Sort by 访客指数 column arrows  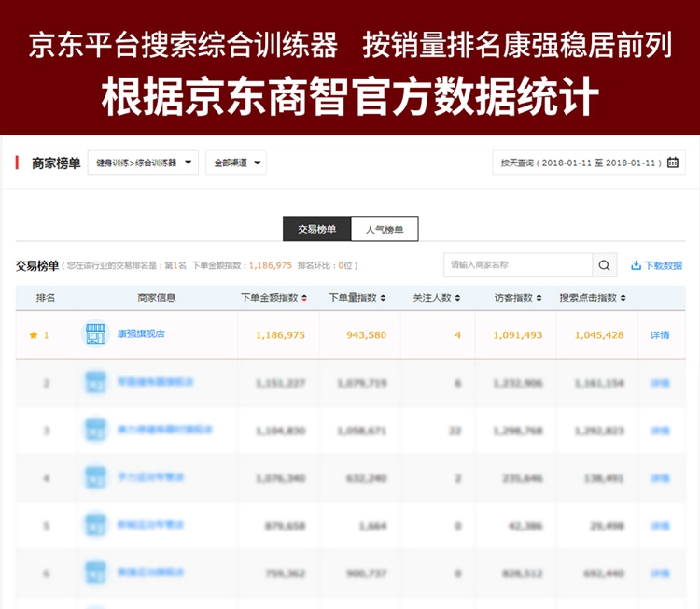(539, 298)
